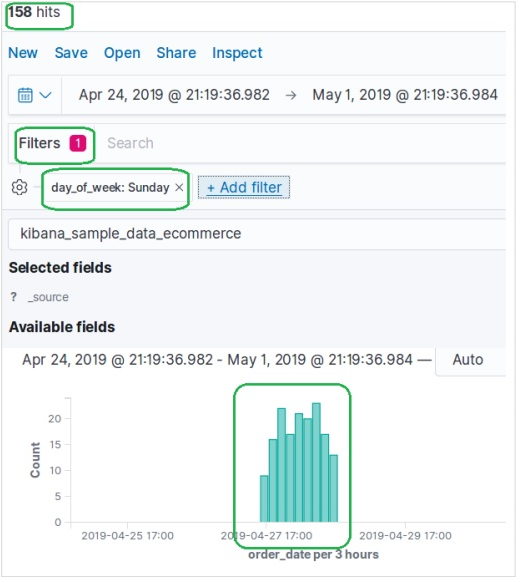Image resolution: width=520 pixels, height=583 pixels.
Task: Open the calendar quick date menu
Action: click(x=25, y=95)
